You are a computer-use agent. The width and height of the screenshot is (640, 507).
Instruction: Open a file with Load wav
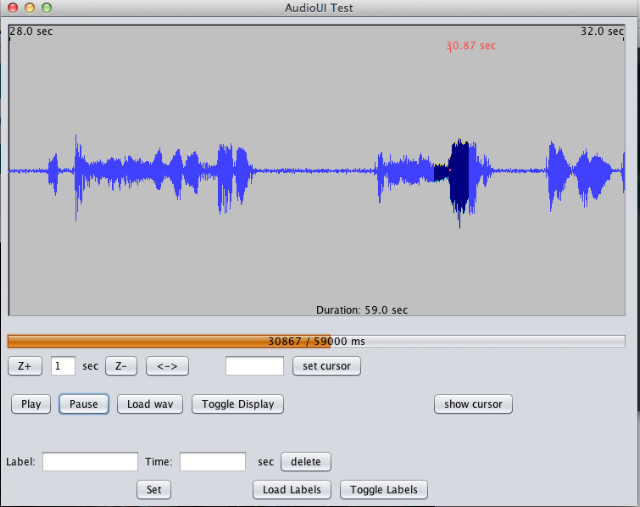click(x=150, y=404)
